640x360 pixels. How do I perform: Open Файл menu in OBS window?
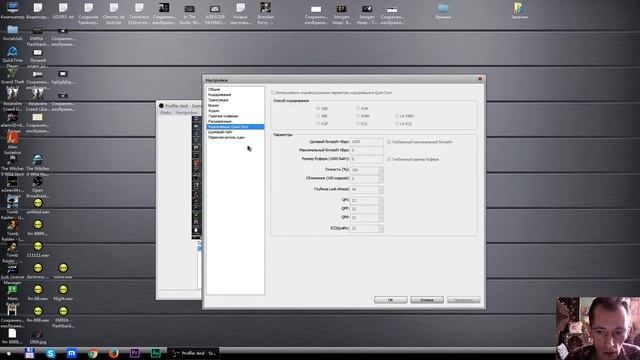(x=165, y=113)
